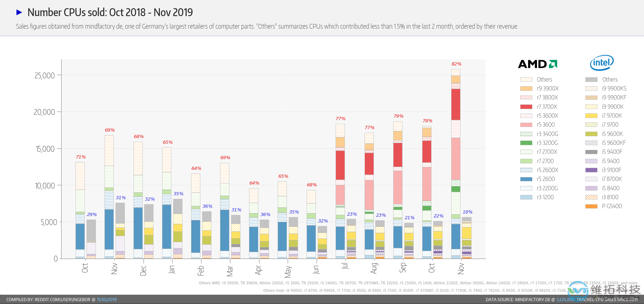Click the i9 9900KS legend label

(614, 88)
